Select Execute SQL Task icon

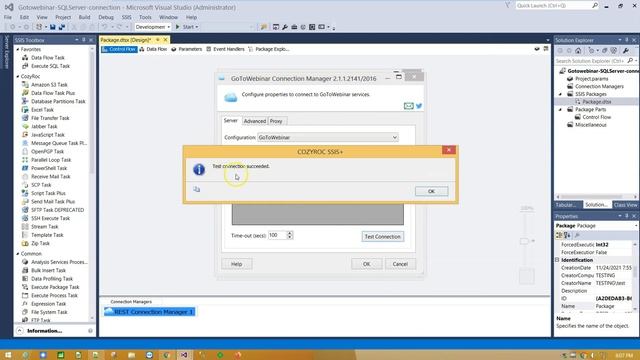pyautogui.click(x=25, y=66)
